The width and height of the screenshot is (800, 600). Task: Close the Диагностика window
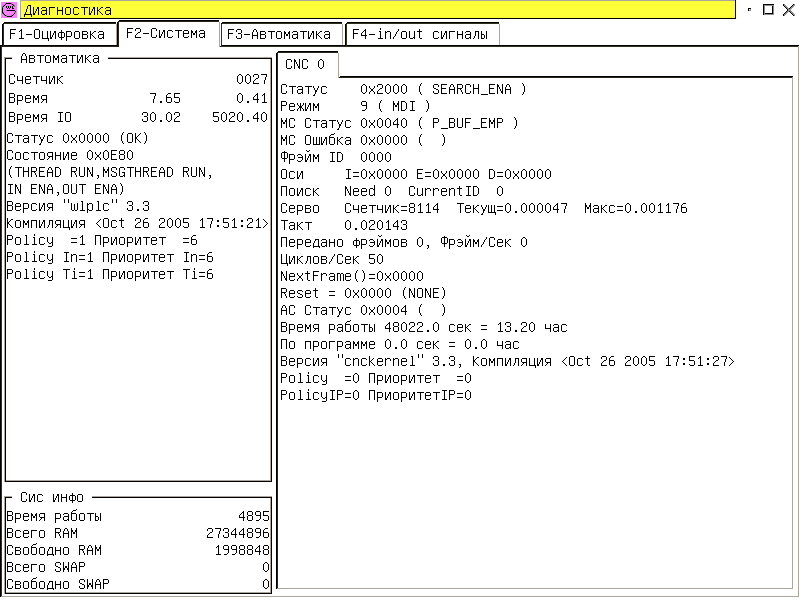coord(787,9)
